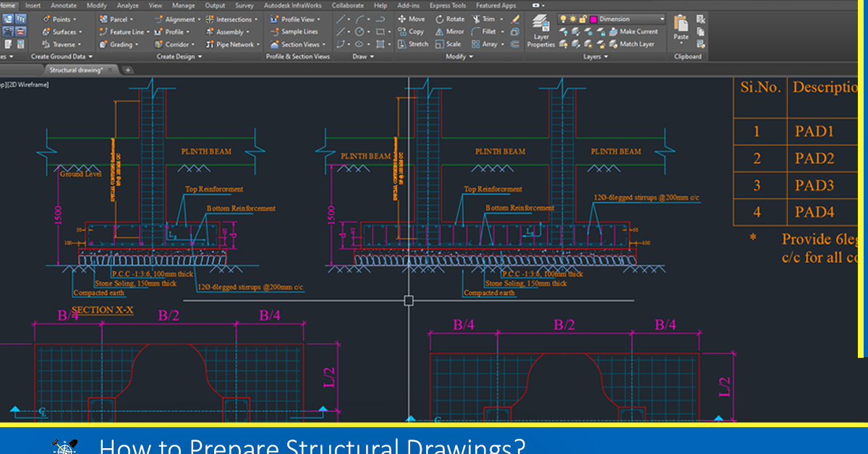Open the Analyze ribbon tab
The image size is (868, 454).
[127, 5]
